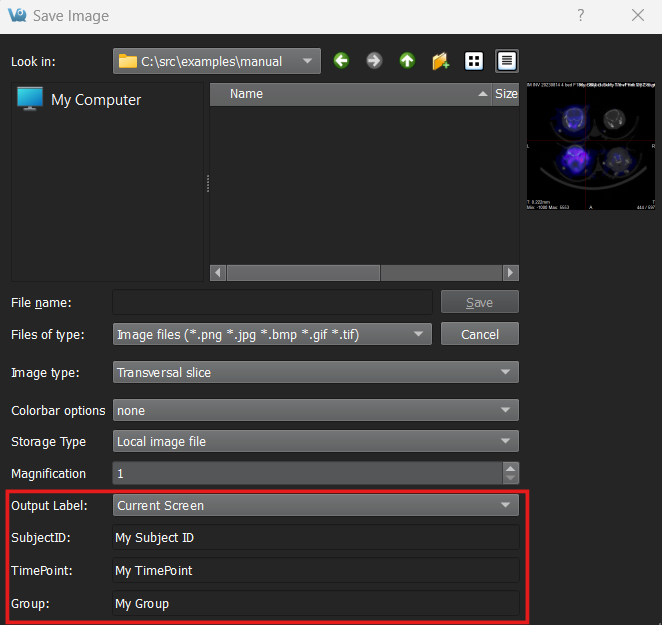The image size is (662, 625).
Task: Open the Colorbar options dropdown
Action: [x=315, y=410]
